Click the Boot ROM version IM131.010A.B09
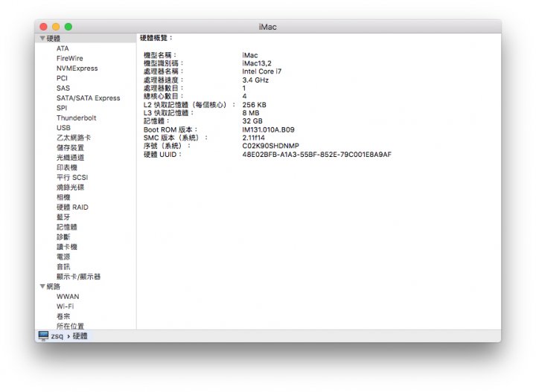 pos(268,129)
